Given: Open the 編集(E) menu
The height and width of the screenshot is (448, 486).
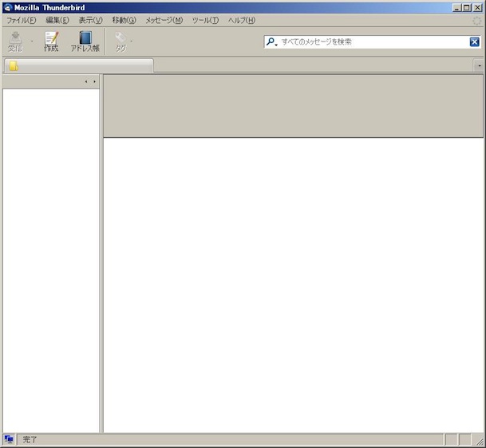Looking at the screenshot, I should 57,20.
